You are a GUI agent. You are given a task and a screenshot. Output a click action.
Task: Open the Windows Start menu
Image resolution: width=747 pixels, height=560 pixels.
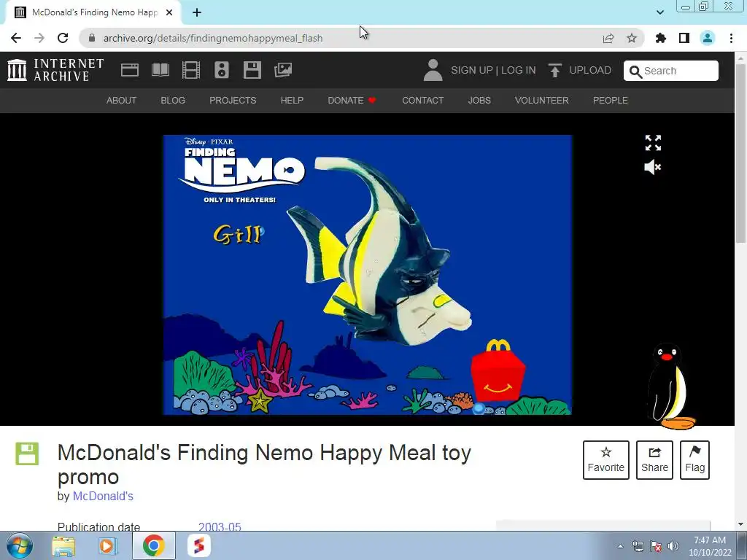[19, 545]
